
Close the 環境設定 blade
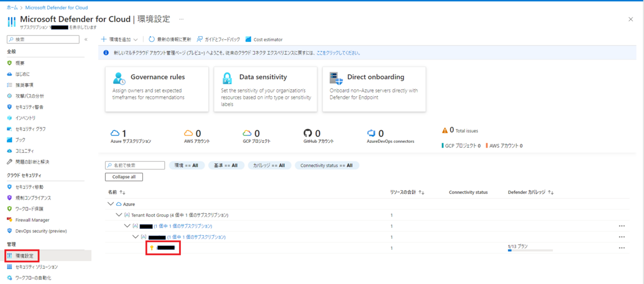point(631,19)
